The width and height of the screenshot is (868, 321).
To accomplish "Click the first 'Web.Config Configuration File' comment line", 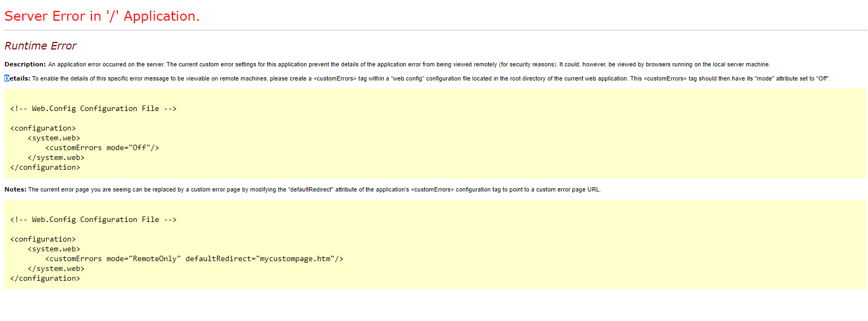I will [93, 109].
